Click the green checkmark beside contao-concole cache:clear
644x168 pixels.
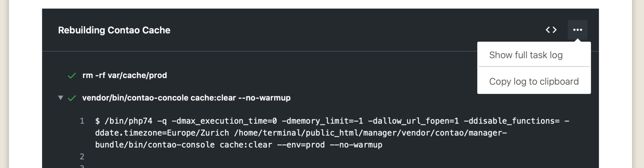coord(72,98)
